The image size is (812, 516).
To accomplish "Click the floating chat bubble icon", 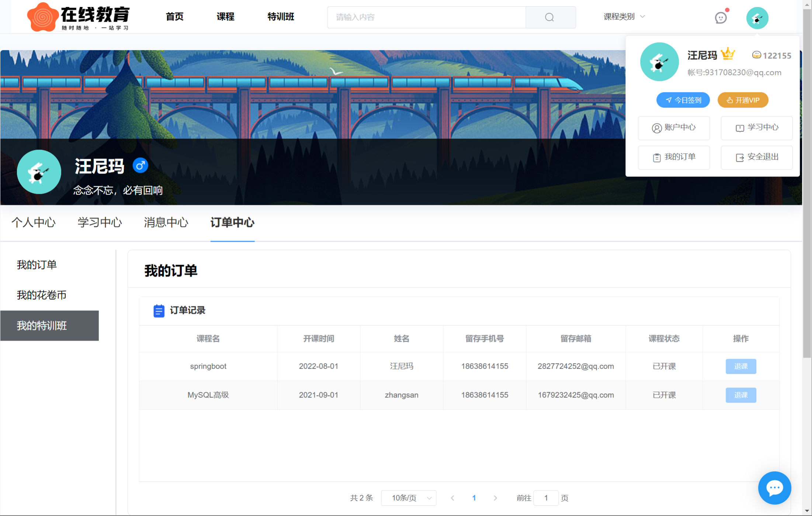I will click(774, 488).
